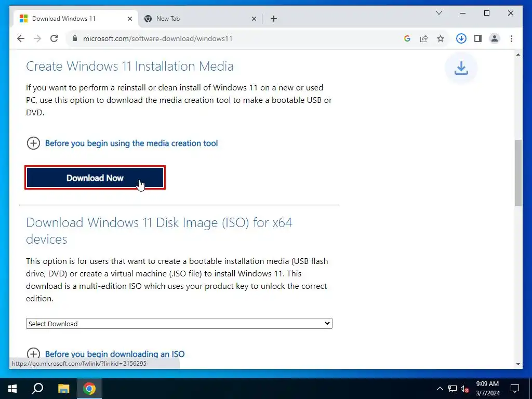The height and width of the screenshot is (399, 532).
Task: Click the browser Forward arrow
Action: (x=37, y=38)
